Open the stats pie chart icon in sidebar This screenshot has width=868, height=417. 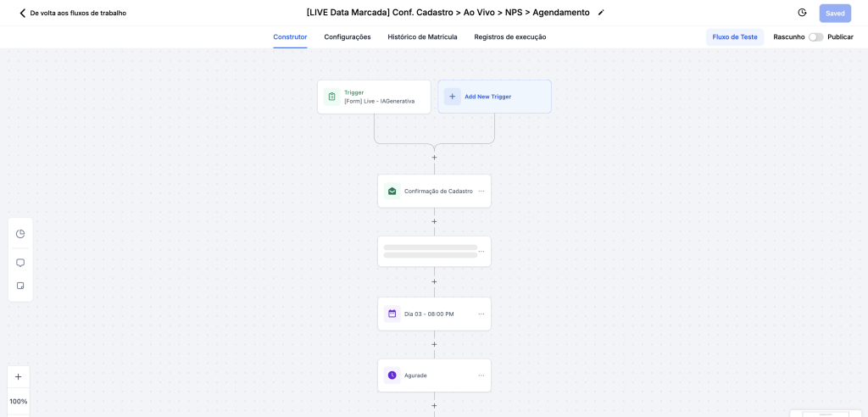[x=20, y=234]
